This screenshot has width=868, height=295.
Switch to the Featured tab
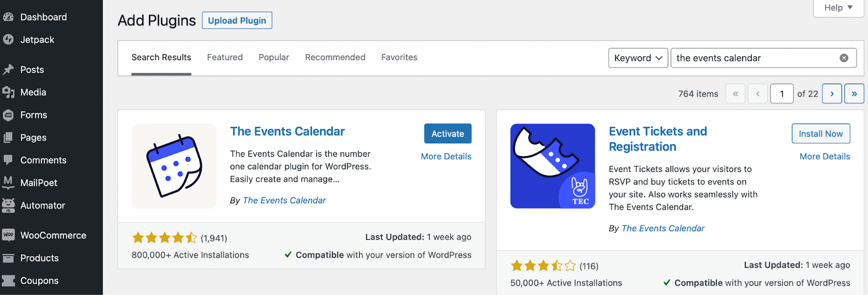(225, 57)
